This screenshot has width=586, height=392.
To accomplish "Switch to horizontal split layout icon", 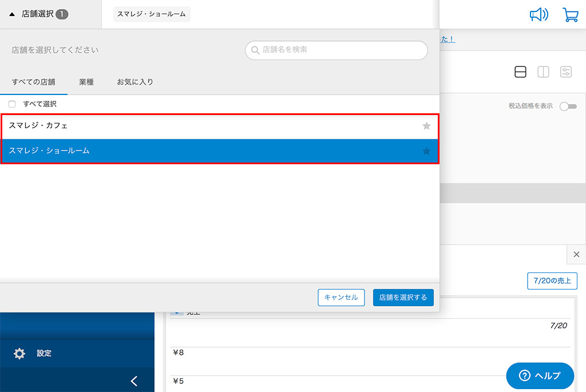I will pyautogui.click(x=520, y=72).
